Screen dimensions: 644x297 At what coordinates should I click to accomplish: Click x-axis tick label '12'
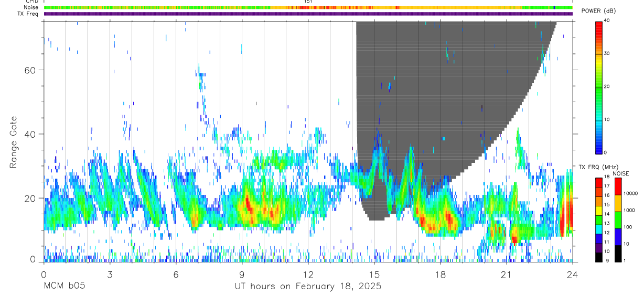click(308, 274)
